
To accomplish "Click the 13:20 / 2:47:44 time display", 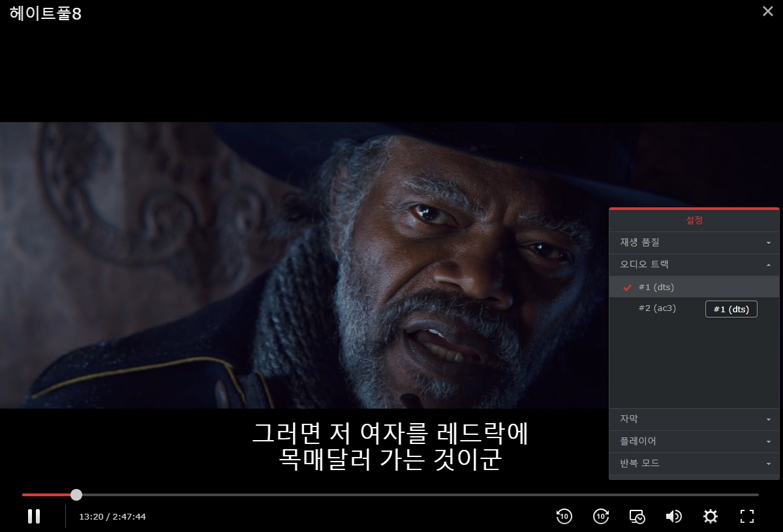I will click(112, 517).
